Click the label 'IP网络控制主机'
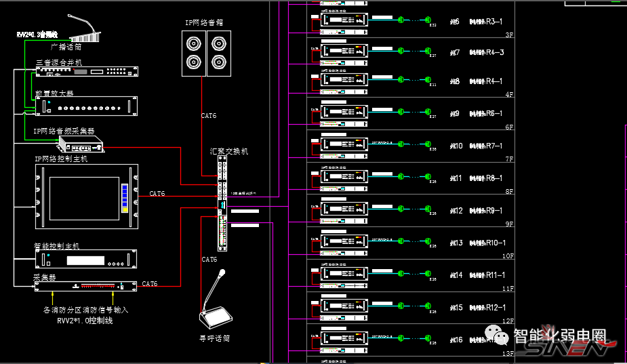 pos(61,159)
